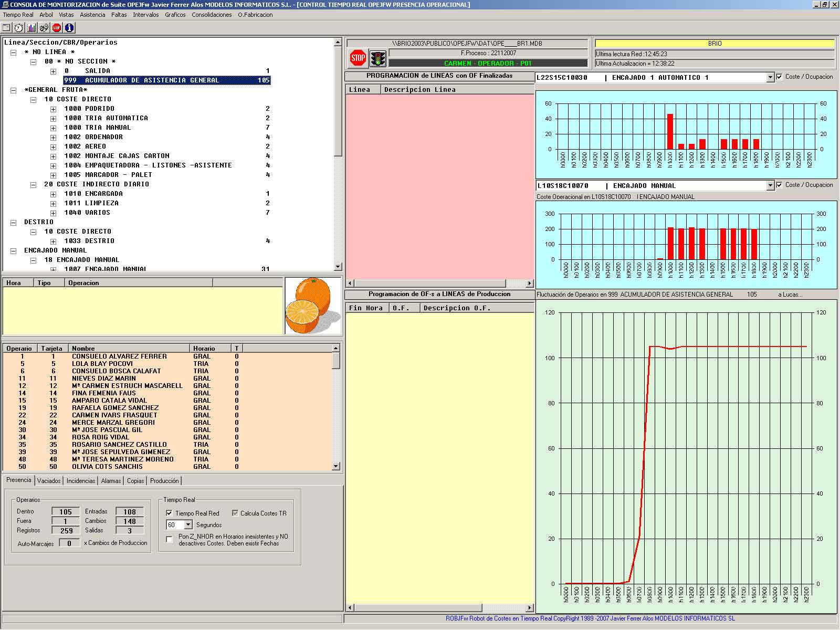
Task: Open the bar chart toolbar icon
Action: (x=31, y=28)
